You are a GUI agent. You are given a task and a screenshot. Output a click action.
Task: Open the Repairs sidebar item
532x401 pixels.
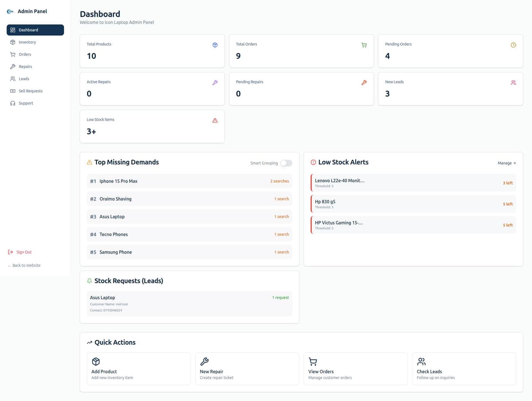(25, 67)
